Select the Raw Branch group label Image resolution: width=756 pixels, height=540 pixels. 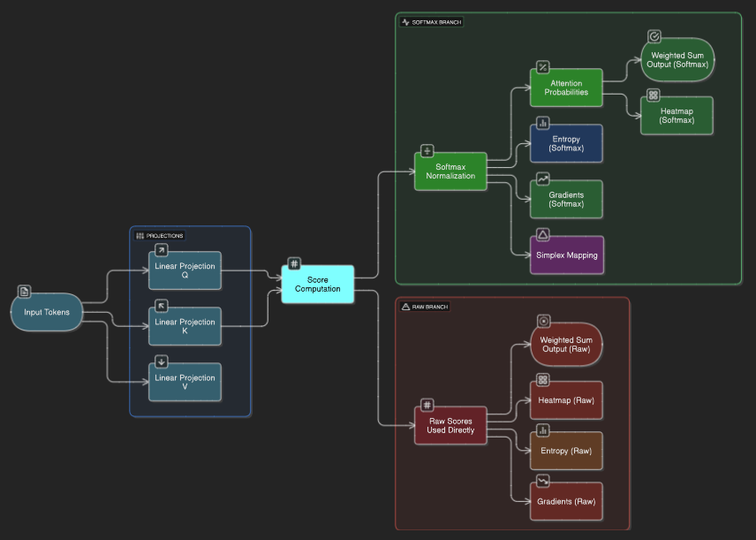tap(426, 307)
